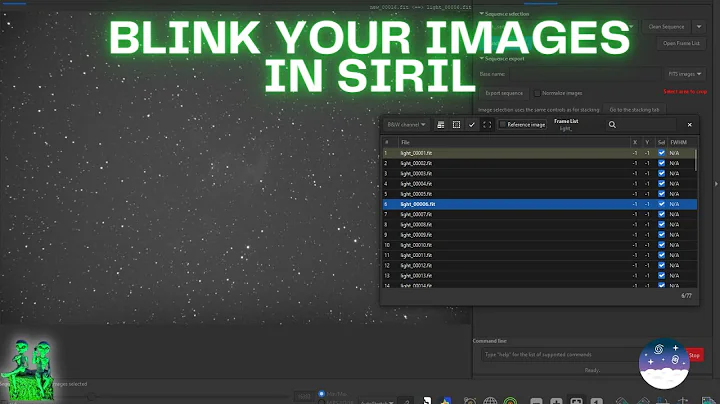Click the checkmark icon in Frame List toolbar
This screenshot has height=404, width=720.
[x=472, y=125]
